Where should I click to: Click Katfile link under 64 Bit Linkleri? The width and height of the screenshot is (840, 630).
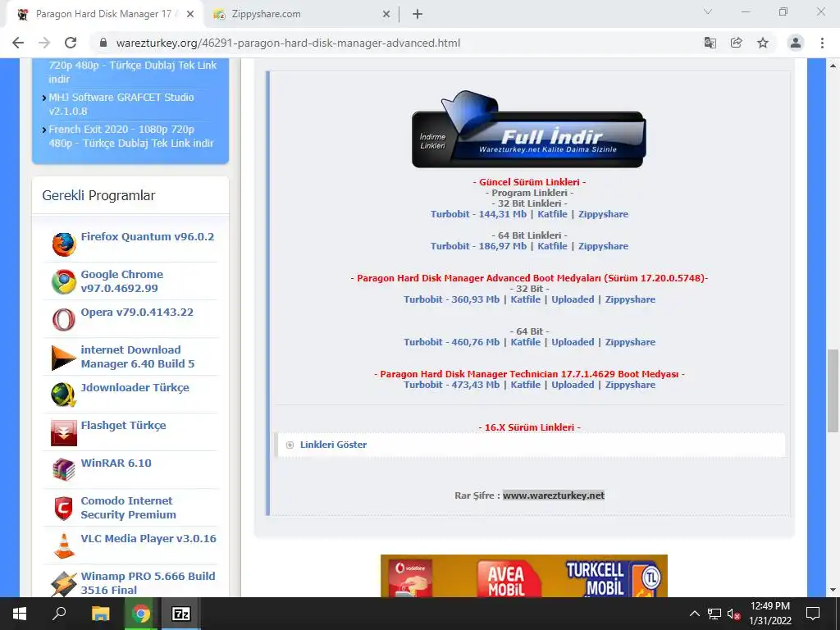[552, 246]
